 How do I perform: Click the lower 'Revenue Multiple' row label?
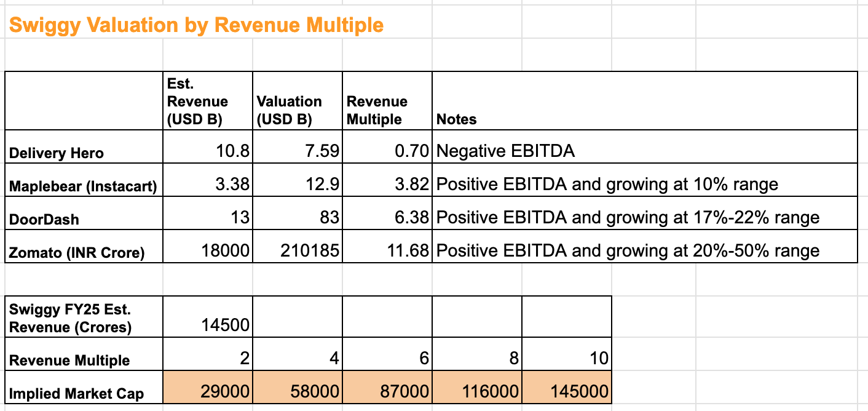[84, 354]
